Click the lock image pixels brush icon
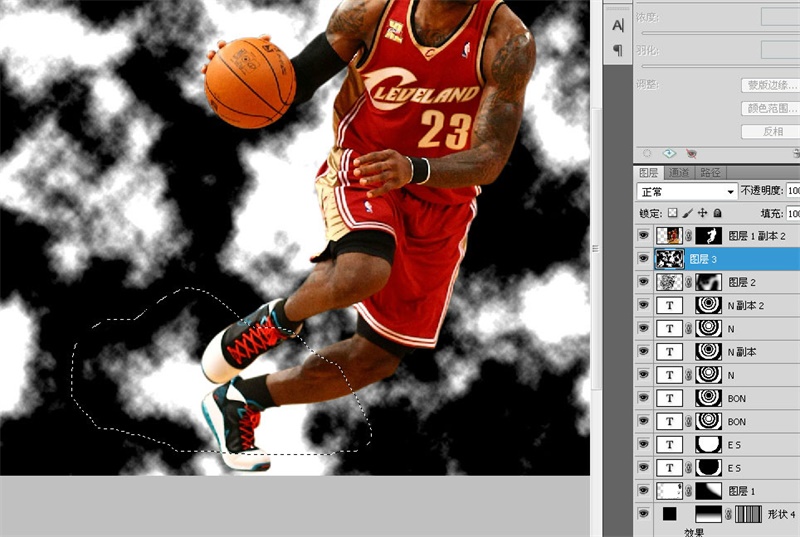Viewport: 800px width, 537px height. pos(688,213)
